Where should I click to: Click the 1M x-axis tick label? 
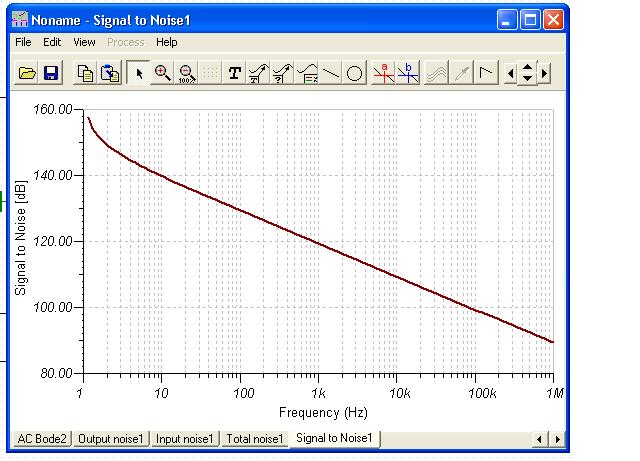555,393
